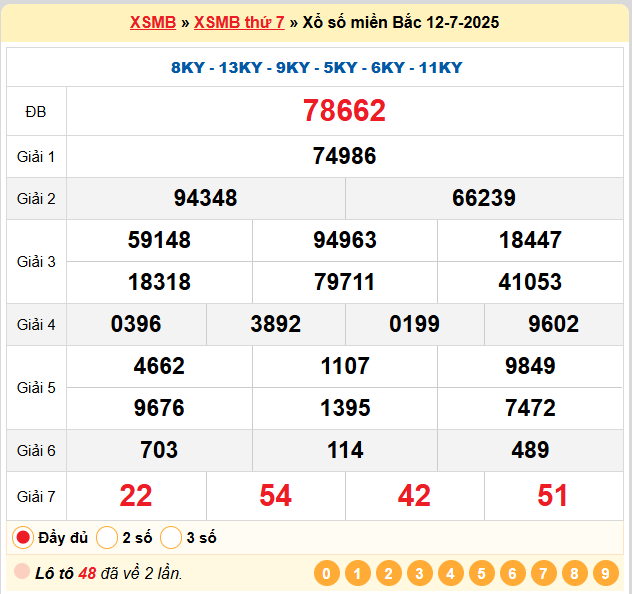Screen dimensions: 632x594
Task: Click the Giải 7 row label
Action: [36, 496]
